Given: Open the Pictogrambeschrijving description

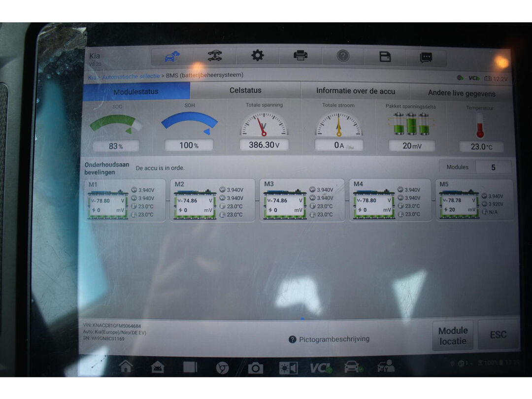Looking at the screenshot, I should click(x=334, y=339).
